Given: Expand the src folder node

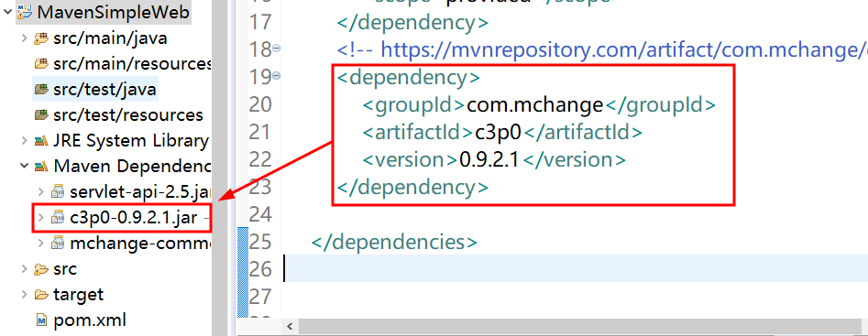Looking at the screenshot, I should (24, 268).
